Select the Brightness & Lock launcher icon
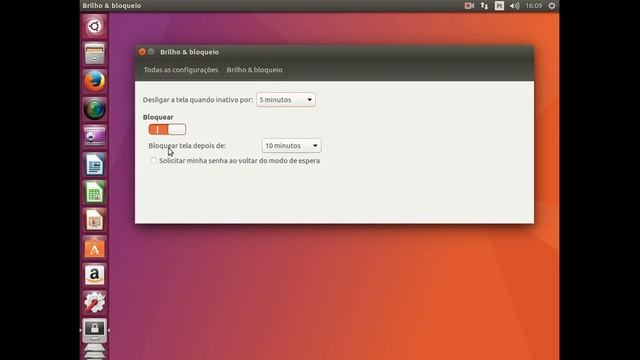 (x=94, y=330)
